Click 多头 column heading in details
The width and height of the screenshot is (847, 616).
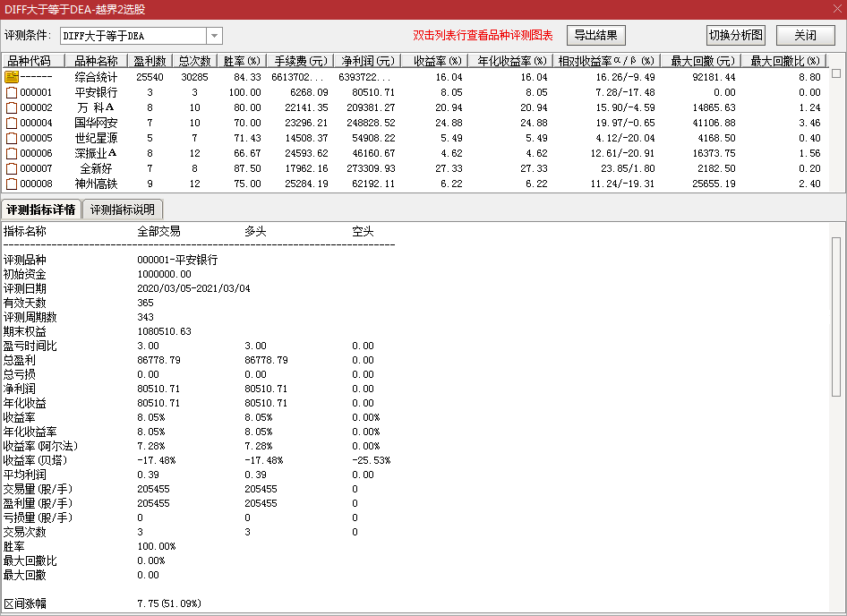[255, 231]
